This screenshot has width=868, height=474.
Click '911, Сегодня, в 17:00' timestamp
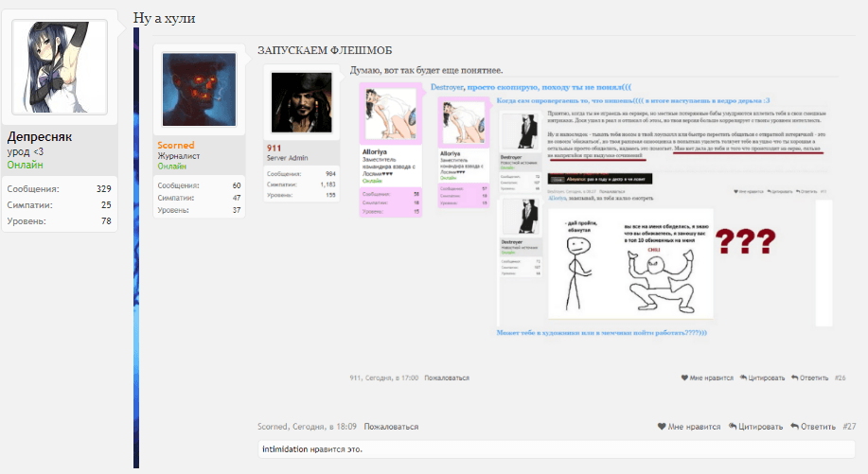[383, 377]
